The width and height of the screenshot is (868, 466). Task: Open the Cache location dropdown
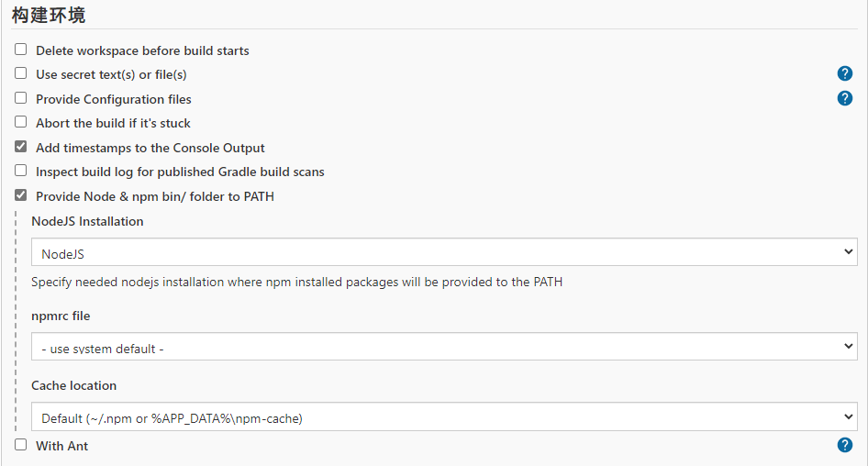pyautogui.click(x=444, y=417)
